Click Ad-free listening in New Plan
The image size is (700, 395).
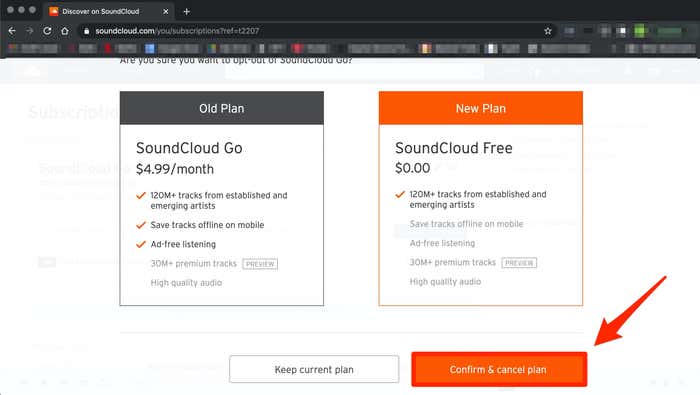click(x=442, y=243)
